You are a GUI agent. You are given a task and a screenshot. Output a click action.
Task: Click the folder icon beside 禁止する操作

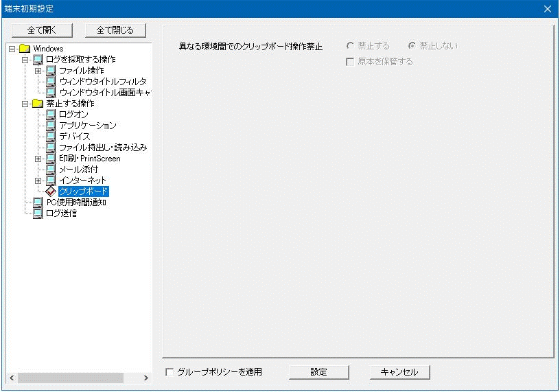click(38, 104)
